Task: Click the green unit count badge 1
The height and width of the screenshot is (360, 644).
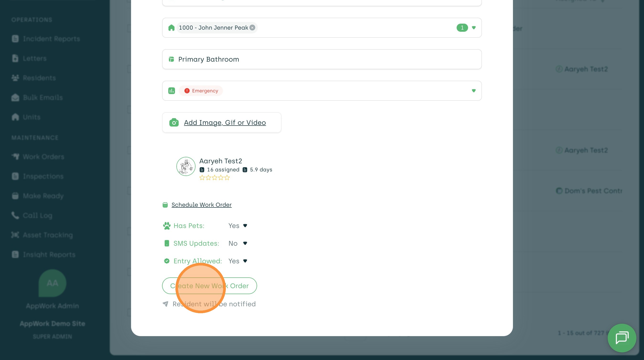Action: pos(462,27)
